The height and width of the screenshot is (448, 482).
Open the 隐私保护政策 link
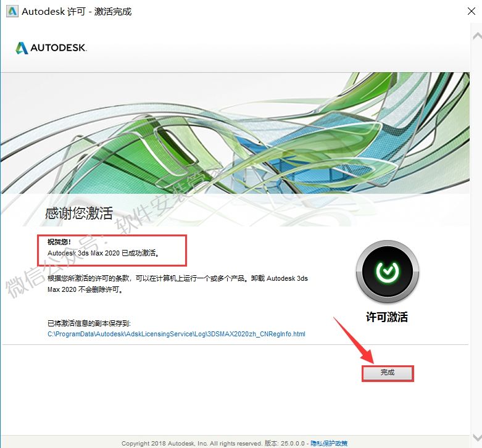(x=328, y=443)
